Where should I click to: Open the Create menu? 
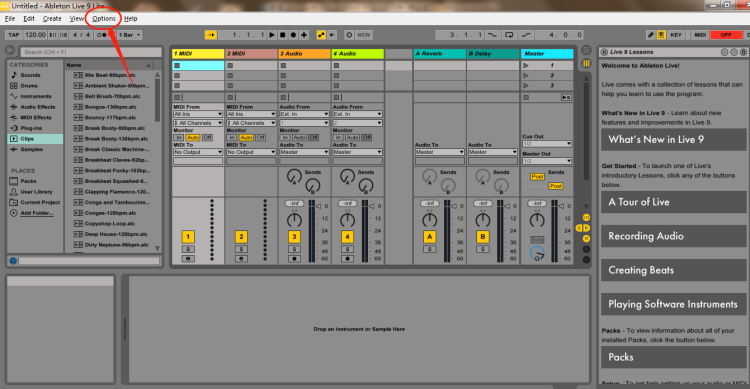(52, 19)
